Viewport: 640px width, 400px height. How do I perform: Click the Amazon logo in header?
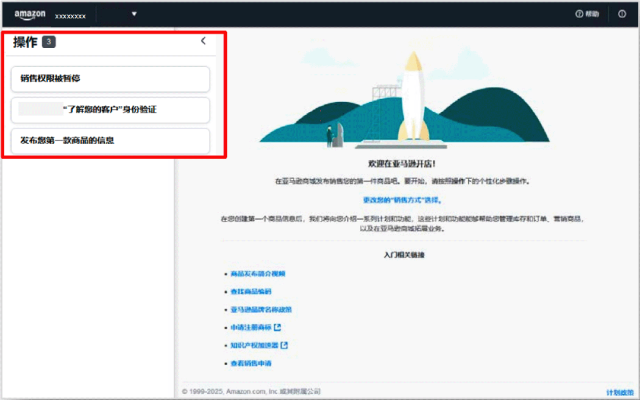(x=30, y=14)
